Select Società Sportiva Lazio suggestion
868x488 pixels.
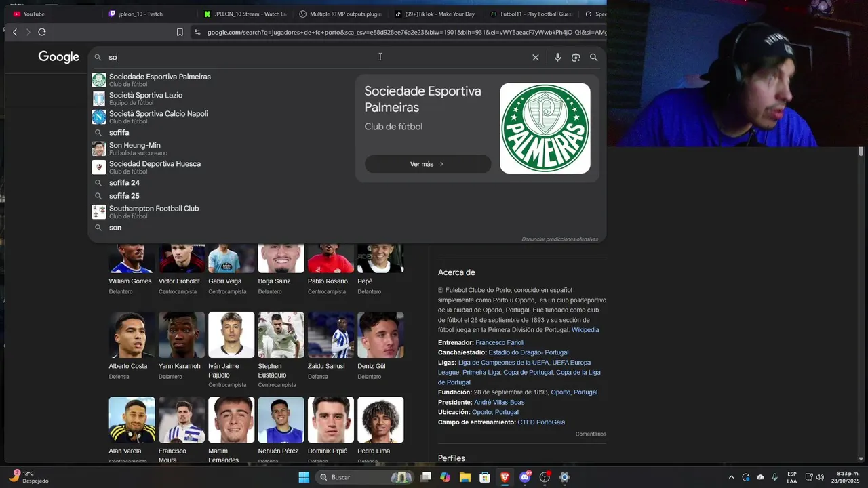click(x=220, y=98)
